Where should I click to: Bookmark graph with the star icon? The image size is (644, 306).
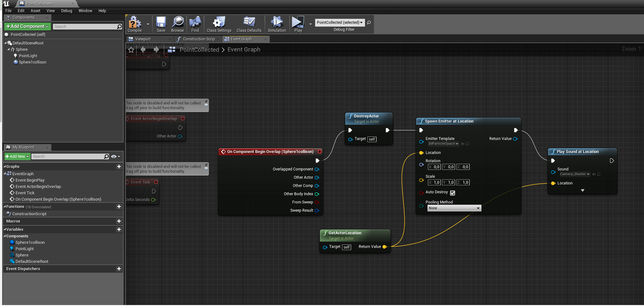click(131, 50)
